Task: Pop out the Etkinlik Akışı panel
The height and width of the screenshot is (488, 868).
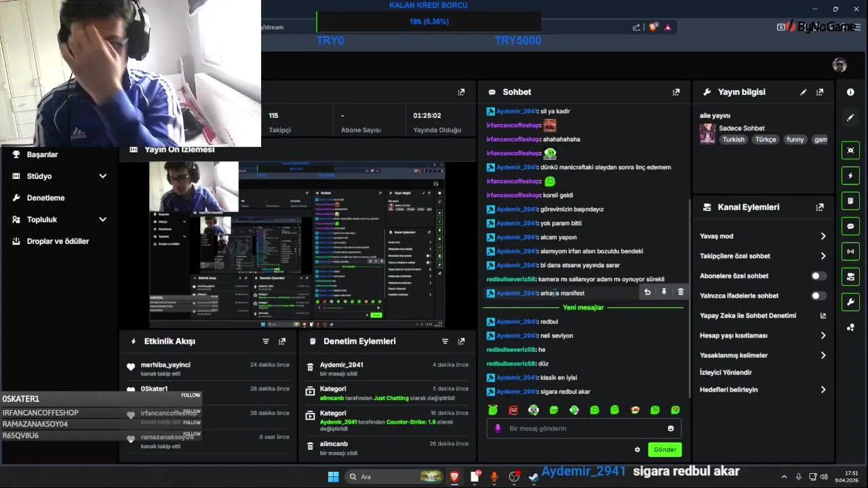Action: (x=282, y=342)
